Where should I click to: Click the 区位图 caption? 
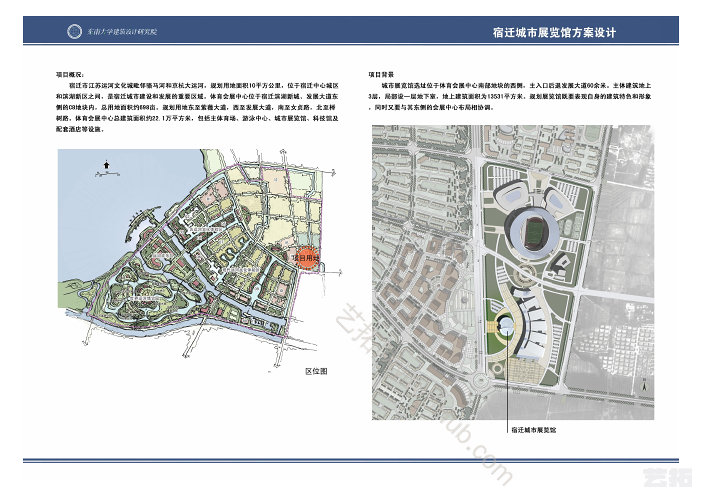coord(316,371)
